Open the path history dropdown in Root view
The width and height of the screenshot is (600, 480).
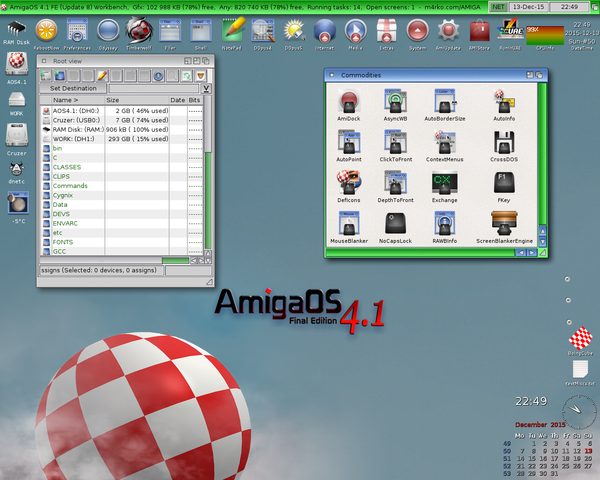(206, 89)
